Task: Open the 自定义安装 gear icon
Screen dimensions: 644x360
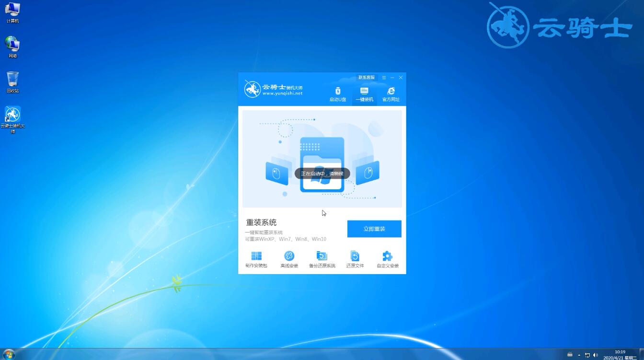Action: point(388,259)
